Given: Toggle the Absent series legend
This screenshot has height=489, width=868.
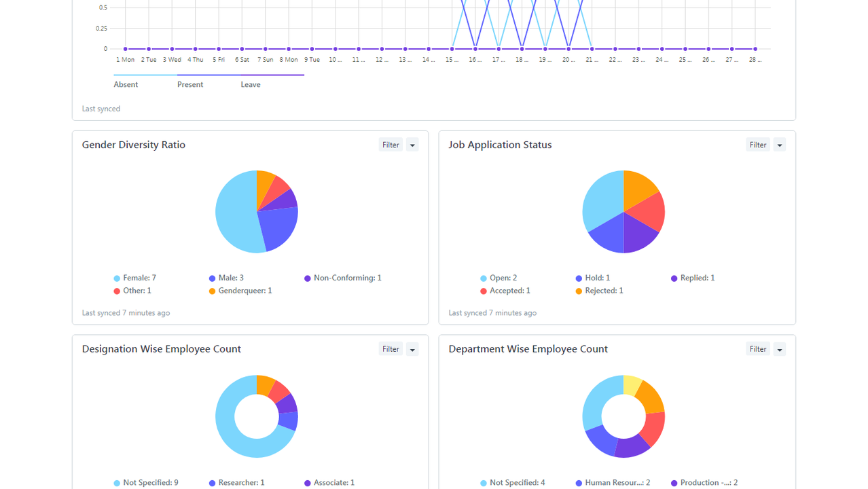Looking at the screenshot, I should point(126,84).
